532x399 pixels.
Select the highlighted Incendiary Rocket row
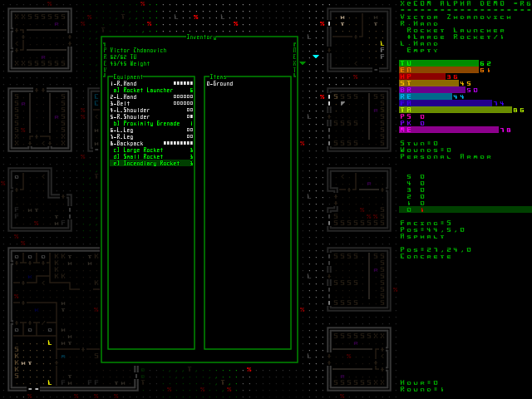click(x=151, y=163)
